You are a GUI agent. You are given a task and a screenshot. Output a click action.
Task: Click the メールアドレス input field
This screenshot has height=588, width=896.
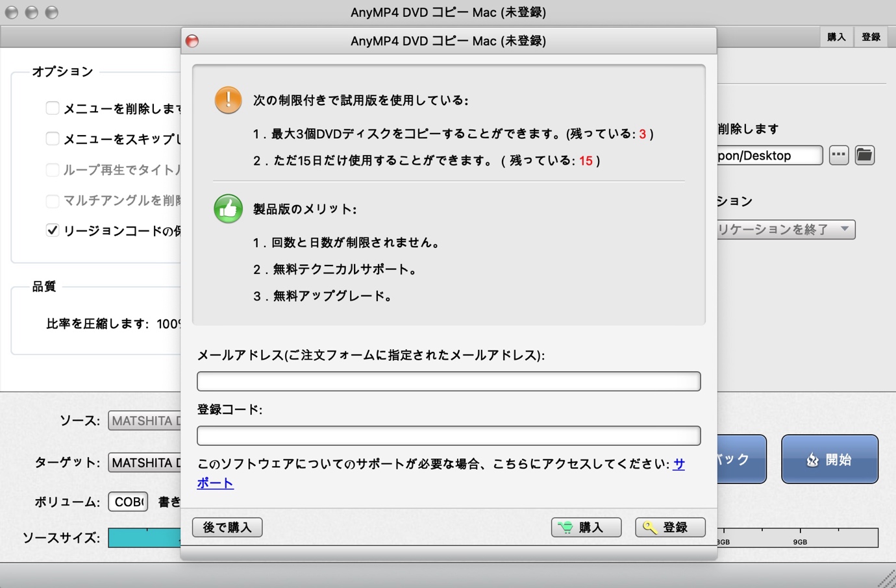pos(449,381)
